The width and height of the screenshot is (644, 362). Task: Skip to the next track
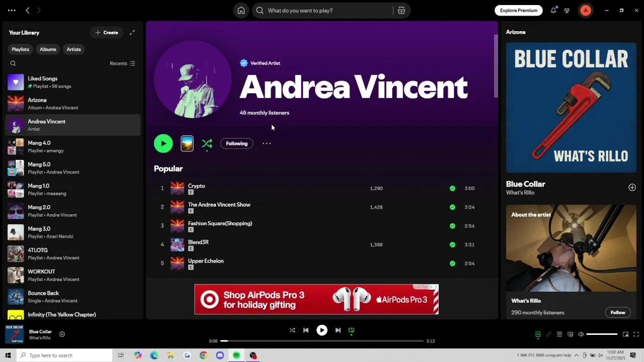pyautogui.click(x=338, y=330)
